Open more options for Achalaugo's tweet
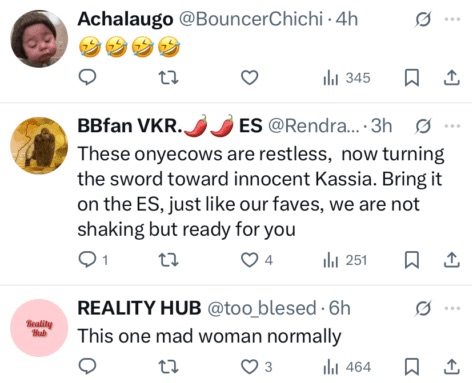472x383 pixels. tap(452, 19)
